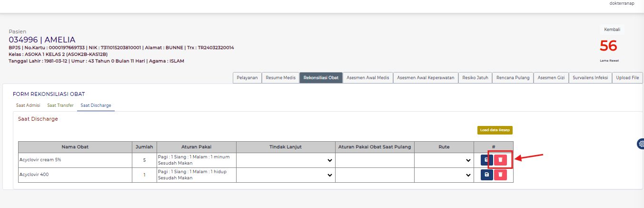Switch to the Pelayanan tab
Screen dimensions: 644x208
[247, 78]
